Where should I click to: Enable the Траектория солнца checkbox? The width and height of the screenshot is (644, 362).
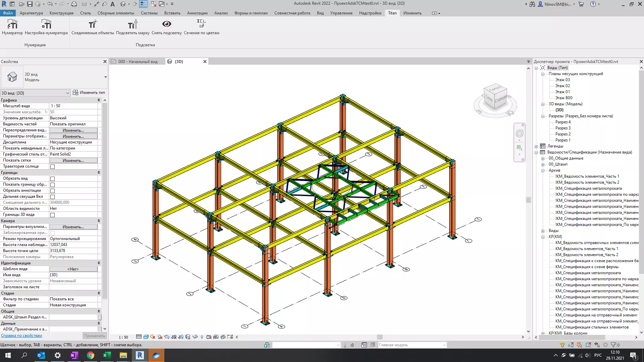[53, 166]
